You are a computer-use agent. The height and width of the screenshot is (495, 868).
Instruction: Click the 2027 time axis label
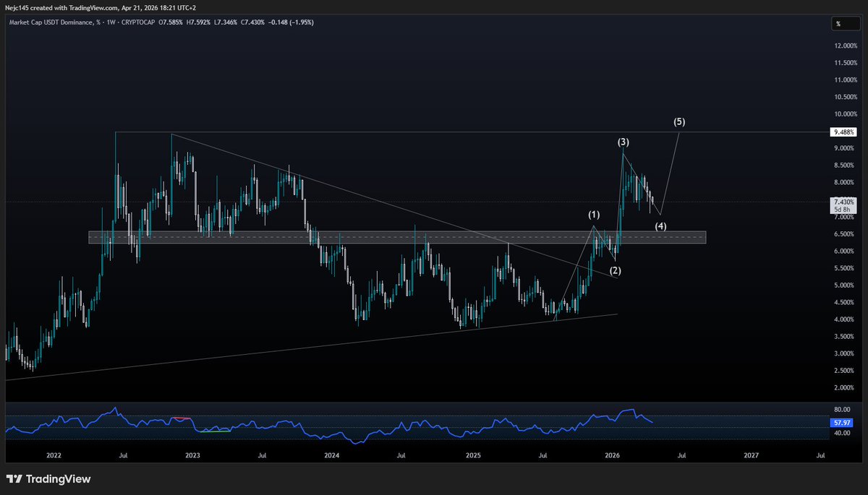[x=751, y=456]
